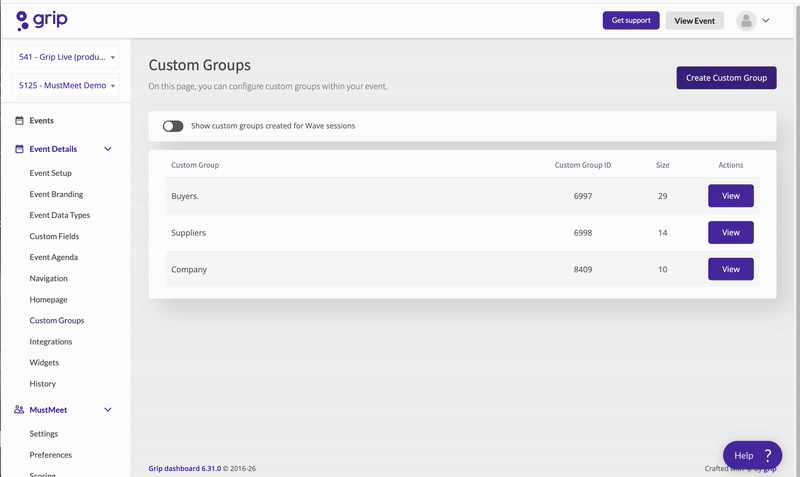Open Integrations in the sidebar
Screen dimensions: 800x477
[x=50, y=342]
